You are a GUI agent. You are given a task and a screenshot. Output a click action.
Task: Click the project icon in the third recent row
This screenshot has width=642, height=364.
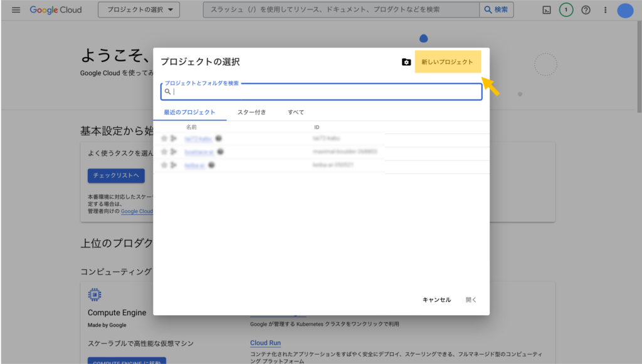click(x=174, y=165)
